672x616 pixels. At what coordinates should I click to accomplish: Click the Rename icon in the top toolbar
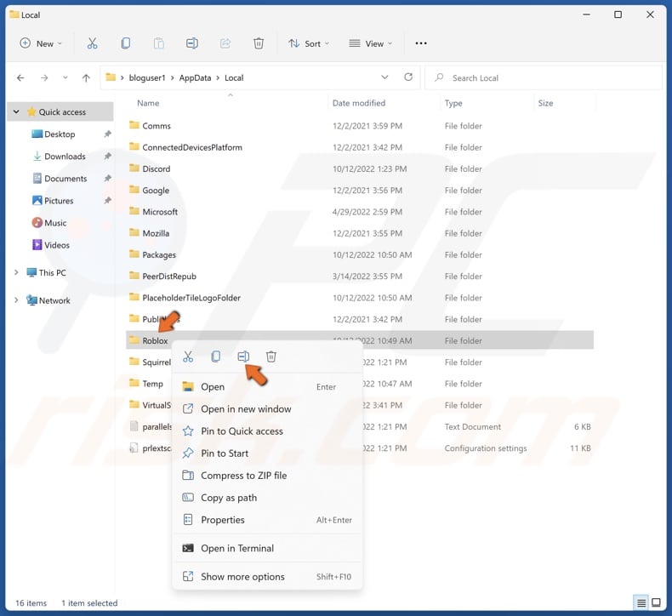tap(192, 43)
